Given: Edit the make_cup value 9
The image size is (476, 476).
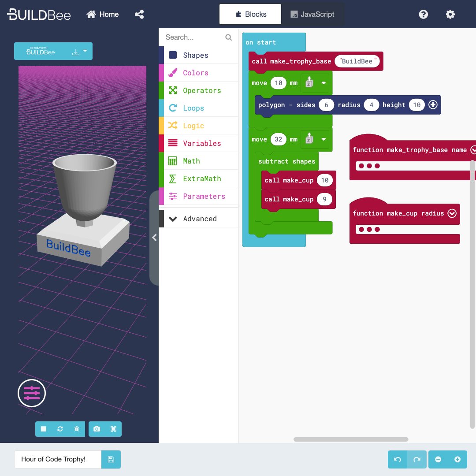Looking at the screenshot, I should pyautogui.click(x=324, y=200).
